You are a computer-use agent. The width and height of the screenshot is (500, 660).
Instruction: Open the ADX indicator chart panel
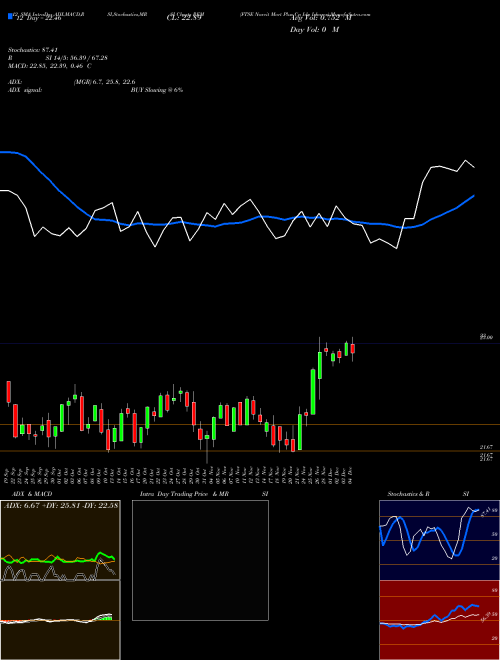pyautogui.click(x=60, y=540)
